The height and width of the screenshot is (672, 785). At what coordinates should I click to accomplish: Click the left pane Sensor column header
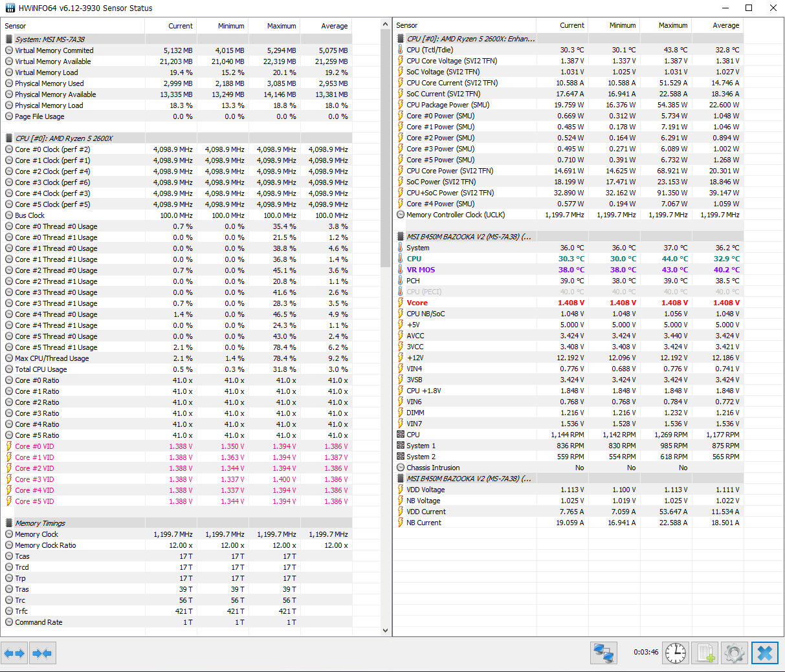(x=73, y=26)
